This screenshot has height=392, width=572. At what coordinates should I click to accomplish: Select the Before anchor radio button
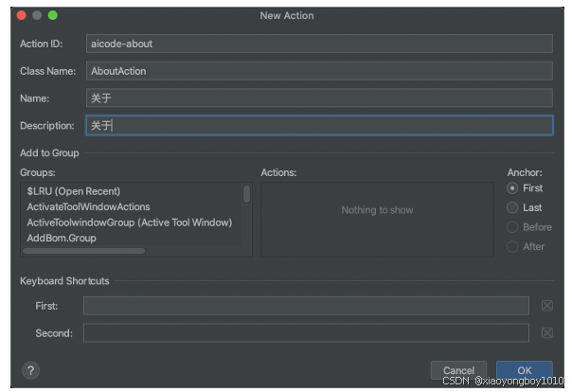[512, 227]
